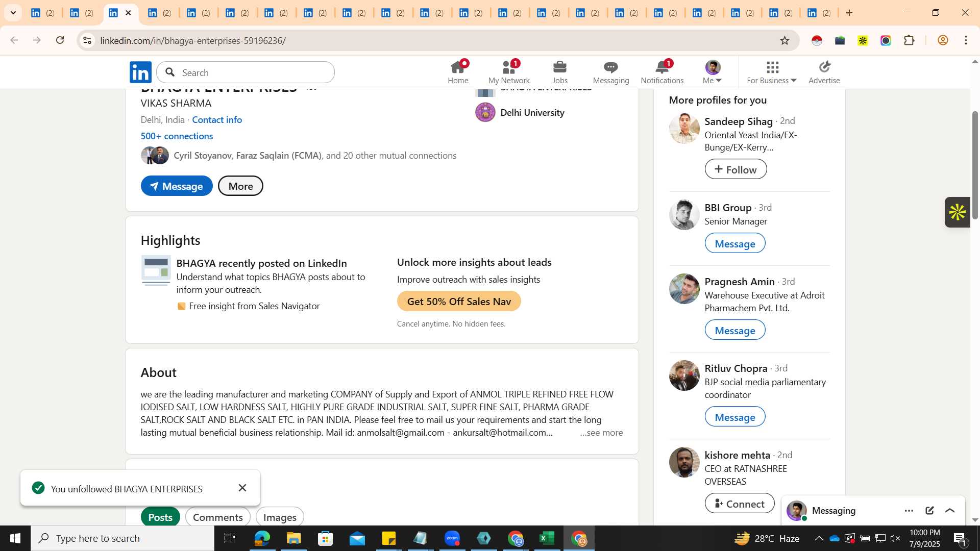
Task: Message Ritluv Chopra
Action: point(734,417)
